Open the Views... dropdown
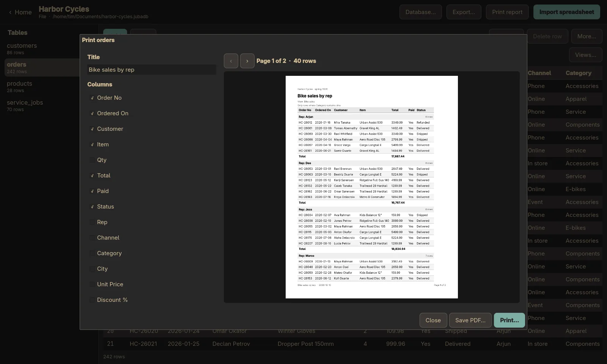607x364 pixels. pos(585,55)
